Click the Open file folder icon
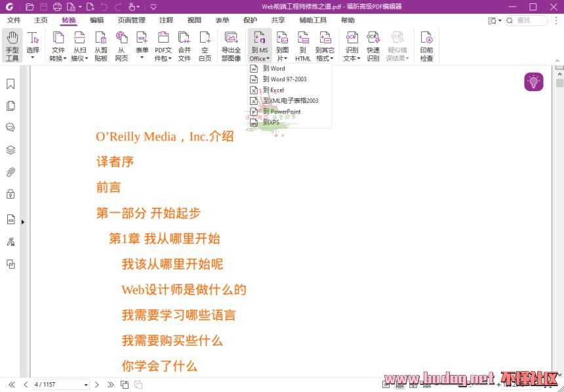Screen dimensions: 564x392 tap(30, 7)
